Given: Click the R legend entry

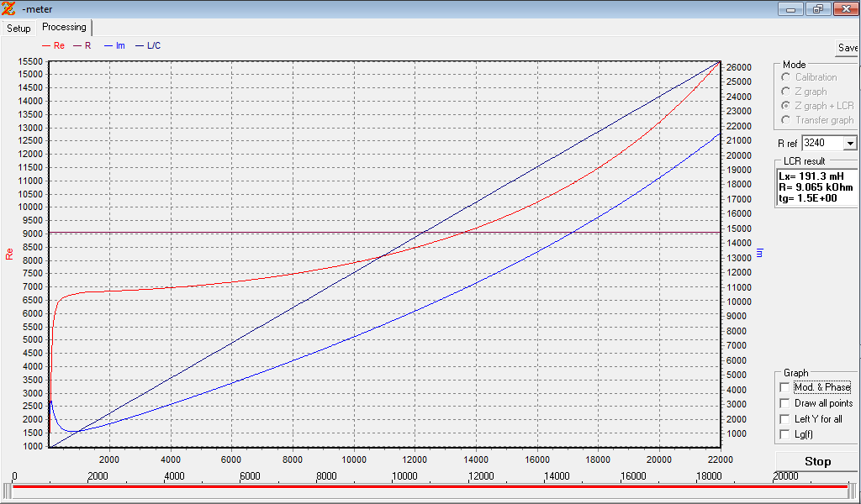Looking at the screenshot, I should [x=82, y=45].
